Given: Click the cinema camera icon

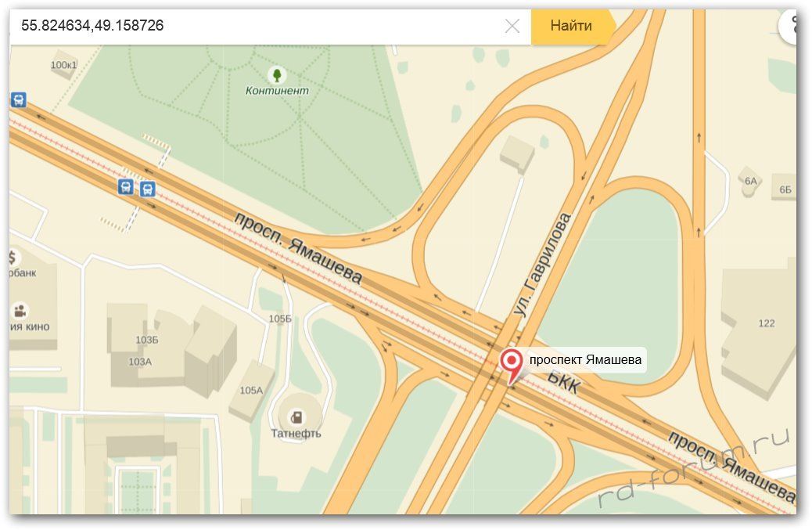Looking at the screenshot, I should point(16,311).
